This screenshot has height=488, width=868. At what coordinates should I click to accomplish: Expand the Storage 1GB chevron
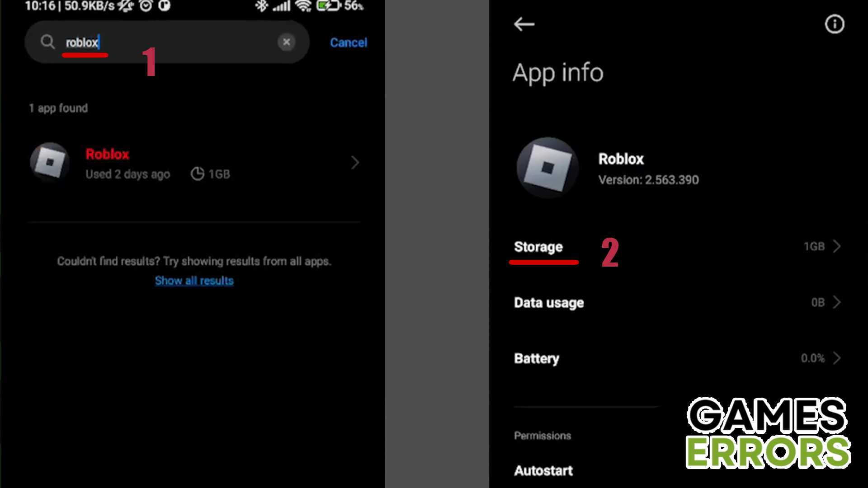point(837,246)
